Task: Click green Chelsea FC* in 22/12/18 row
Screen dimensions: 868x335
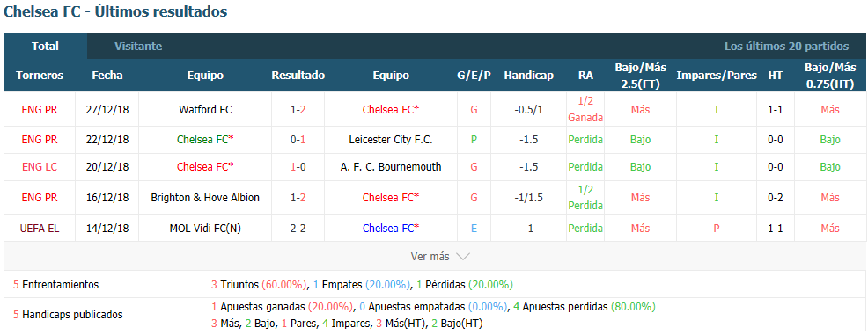Action: tap(205, 140)
